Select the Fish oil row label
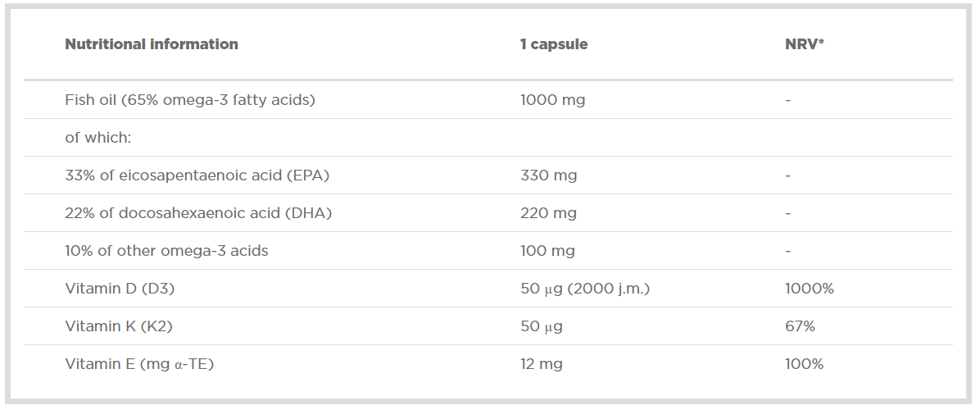This screenshot has width=980, height=410. 190,100
